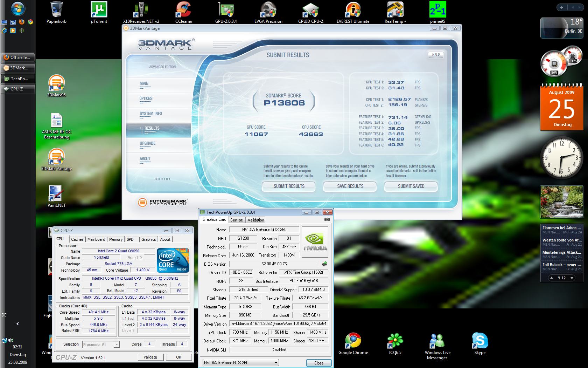Click the August 2009 calendar gadget
588x368 pixels.
[x=562, y=108]
